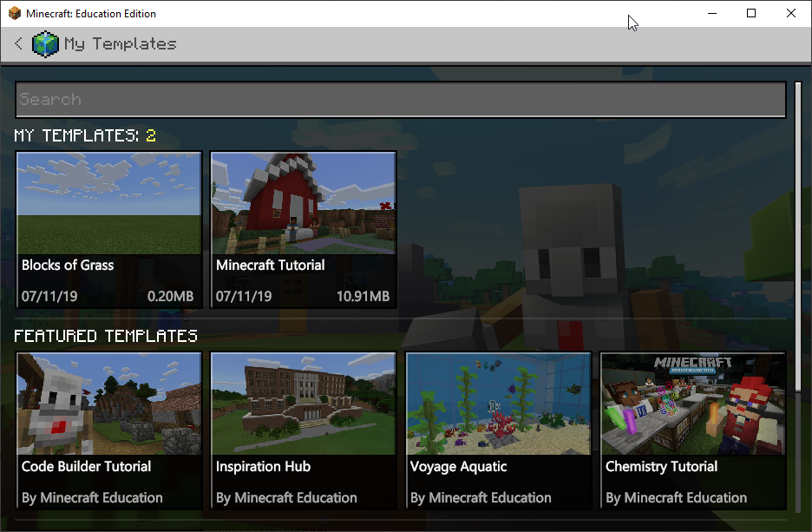812x532 pixels.
Task: Click the 'Inspiration Hub' label
Action: (x=263, y=466)
